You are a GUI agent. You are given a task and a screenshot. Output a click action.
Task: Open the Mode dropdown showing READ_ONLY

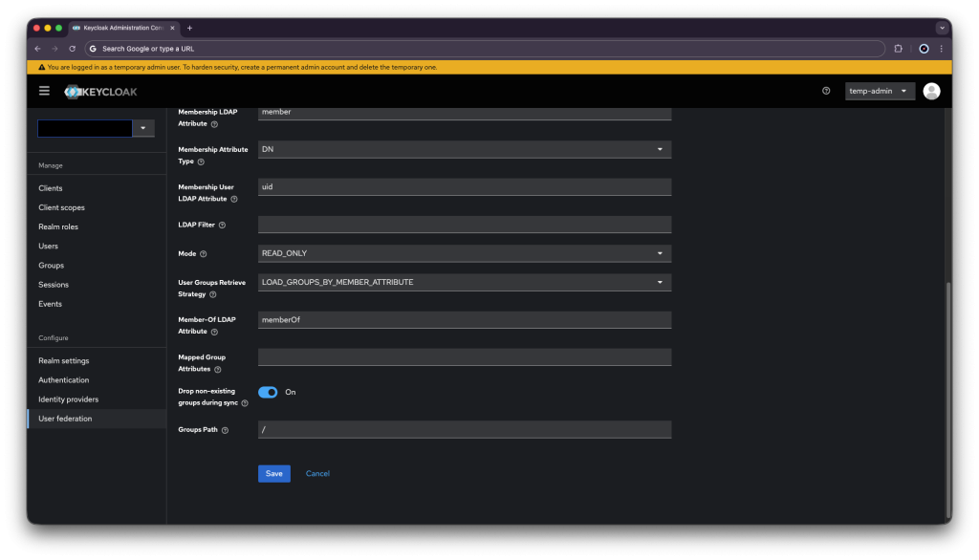pos(465,253)
